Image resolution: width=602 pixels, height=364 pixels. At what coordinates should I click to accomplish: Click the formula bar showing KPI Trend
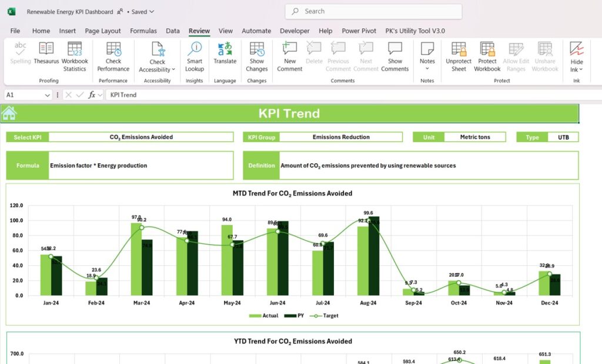coord(353,95)
